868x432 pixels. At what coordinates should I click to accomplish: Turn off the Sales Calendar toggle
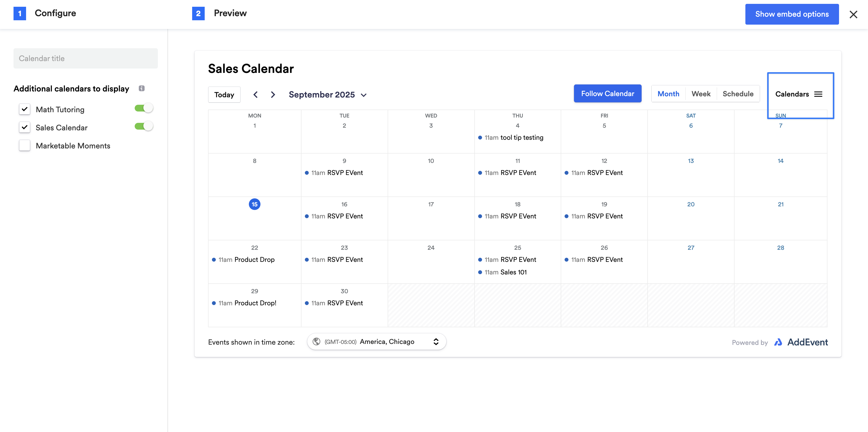[144, 126]
